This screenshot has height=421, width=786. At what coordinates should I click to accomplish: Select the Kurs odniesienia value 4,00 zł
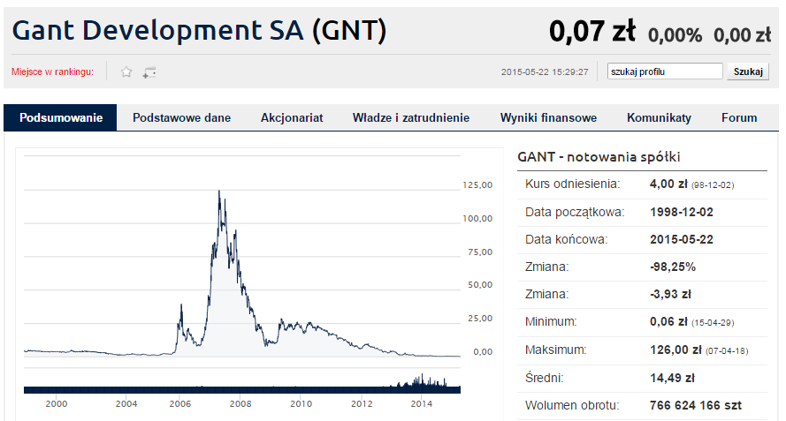pyautogui.click(x=668, y=184)
